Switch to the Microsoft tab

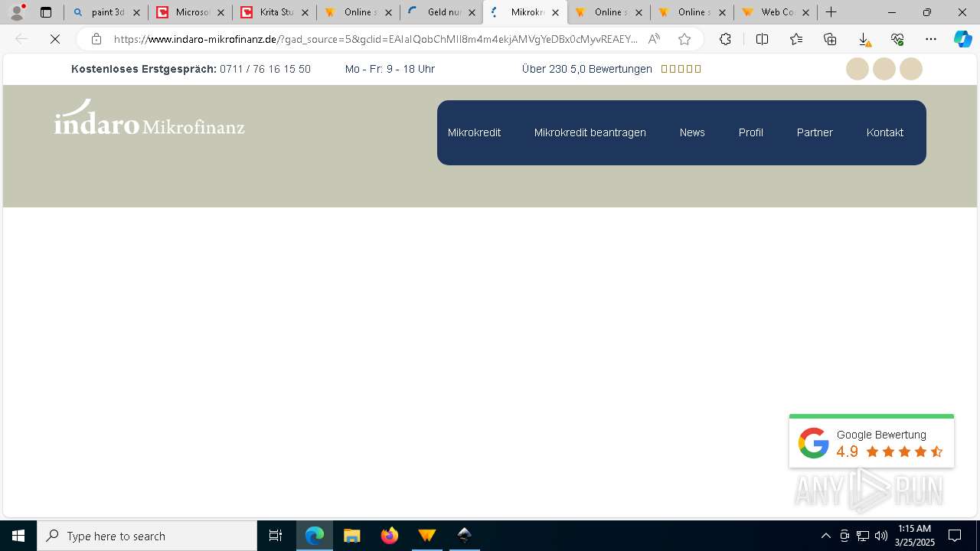191,12
